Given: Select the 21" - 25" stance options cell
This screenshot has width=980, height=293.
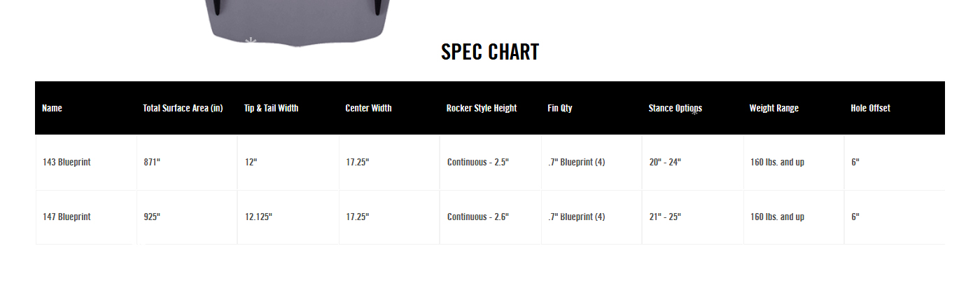Looking at the screenshot, I should 665,217.
